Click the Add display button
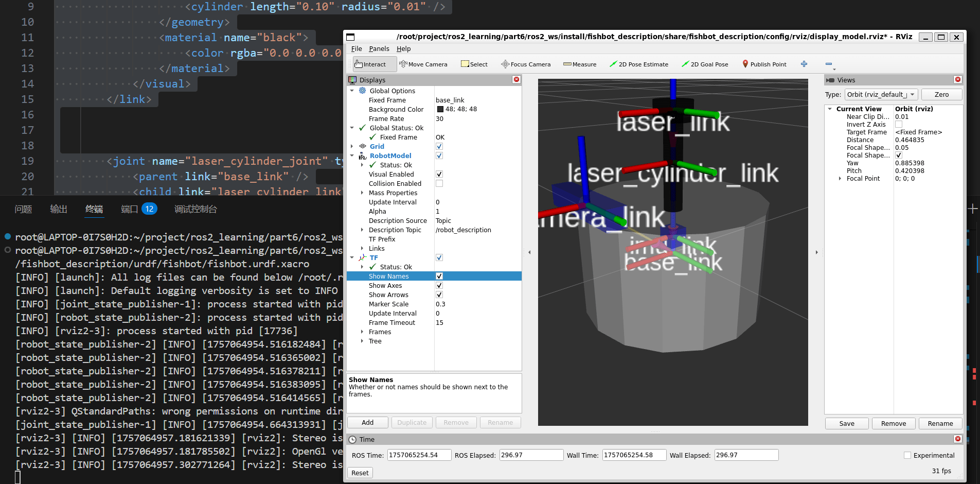The height and width of the screenshot is (484, 980). coord(367,423)
